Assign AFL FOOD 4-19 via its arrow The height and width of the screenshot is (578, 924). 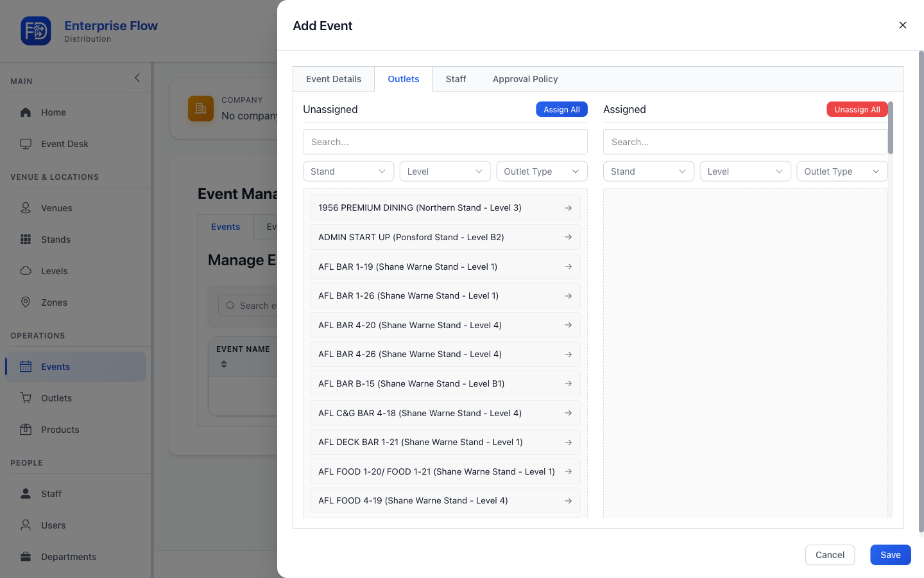[569, 501]
